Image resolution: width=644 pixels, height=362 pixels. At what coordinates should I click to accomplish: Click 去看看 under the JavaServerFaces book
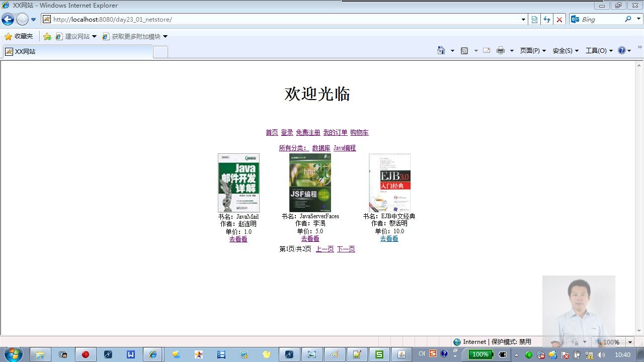coord(310,239)
